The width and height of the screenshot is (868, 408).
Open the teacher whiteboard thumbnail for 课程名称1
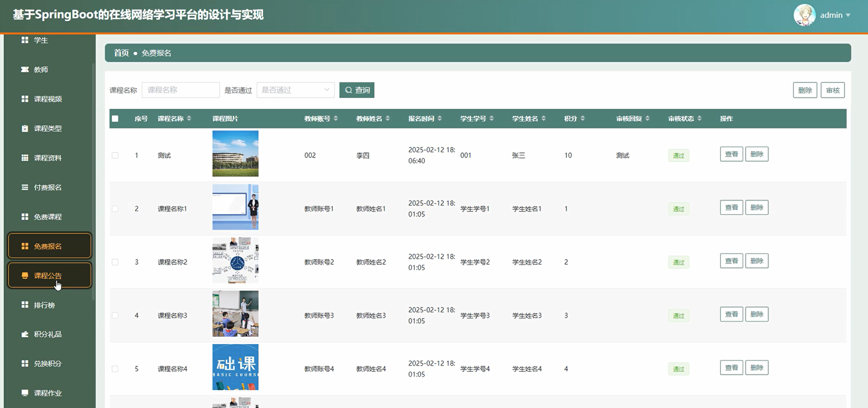(x=235, y=207)
